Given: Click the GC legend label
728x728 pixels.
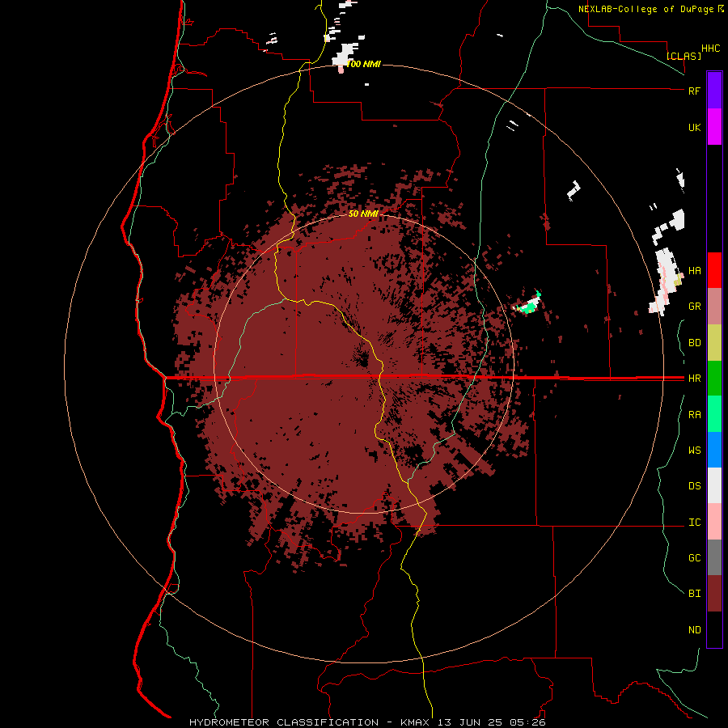Looking at the screenshot, I should click(x=694, y=558).
